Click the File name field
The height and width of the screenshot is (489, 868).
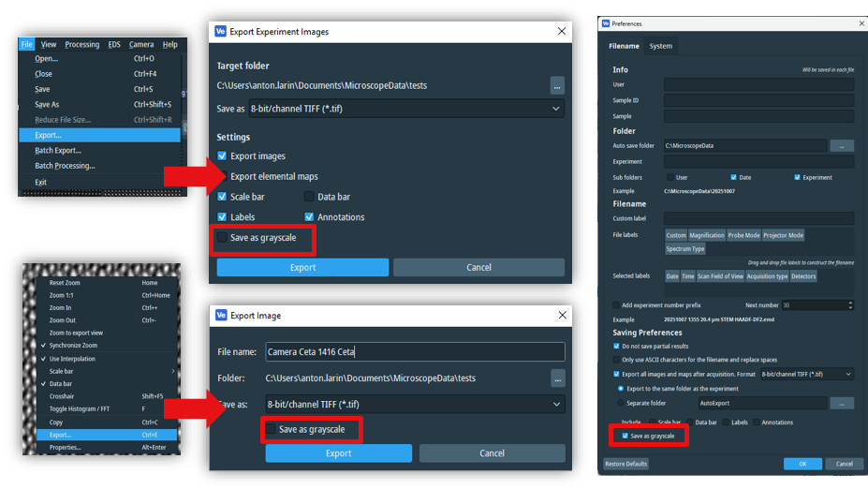pyautogui.click(x=415, y=351)
